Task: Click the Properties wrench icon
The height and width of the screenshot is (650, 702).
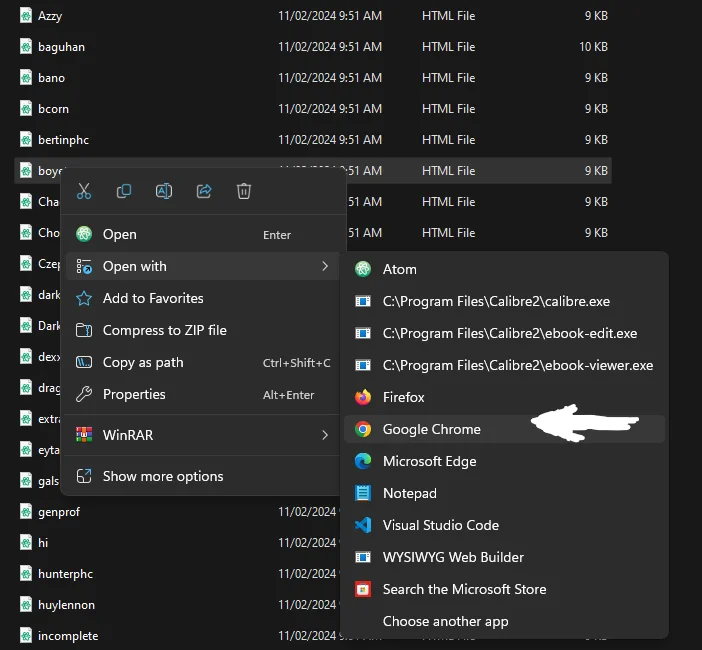Action: pyautogui.click(x=84, y=394)
